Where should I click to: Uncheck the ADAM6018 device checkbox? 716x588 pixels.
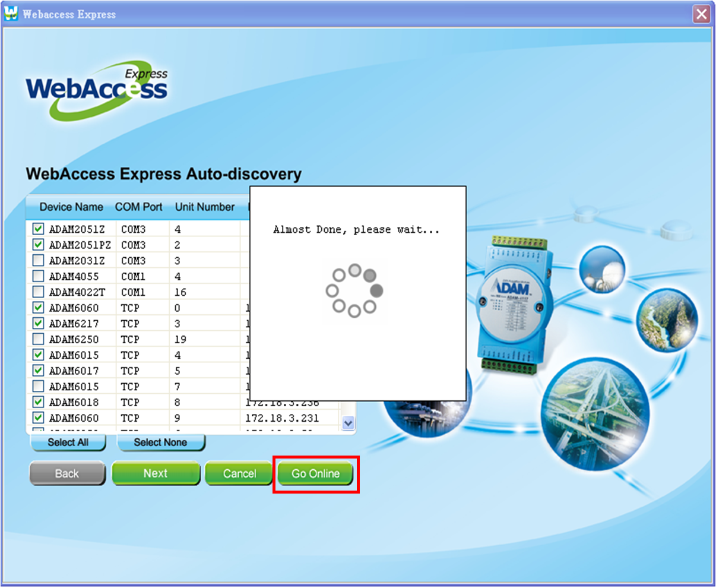coord(38,402)
